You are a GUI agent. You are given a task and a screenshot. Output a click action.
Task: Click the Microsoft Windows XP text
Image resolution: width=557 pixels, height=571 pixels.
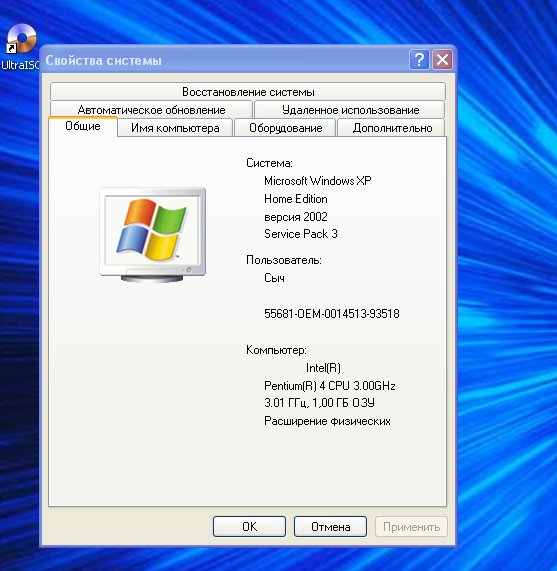tap(318, 181)
